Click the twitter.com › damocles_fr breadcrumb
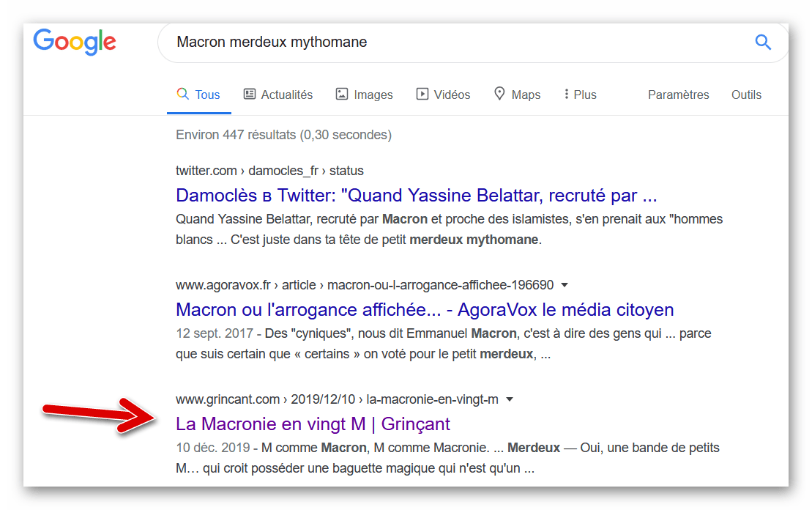Image resolution: width=812 pixels, height=510 pixels. point(269,171)
